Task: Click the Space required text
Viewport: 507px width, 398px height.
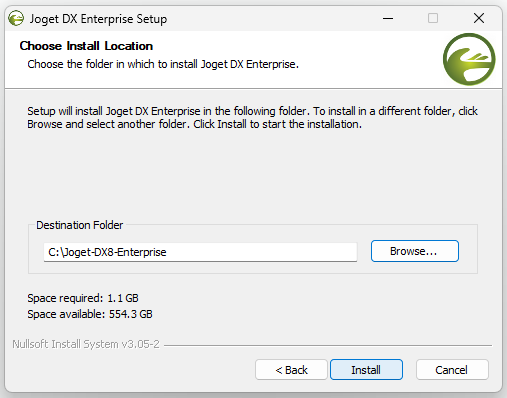Action: [83, 298]
